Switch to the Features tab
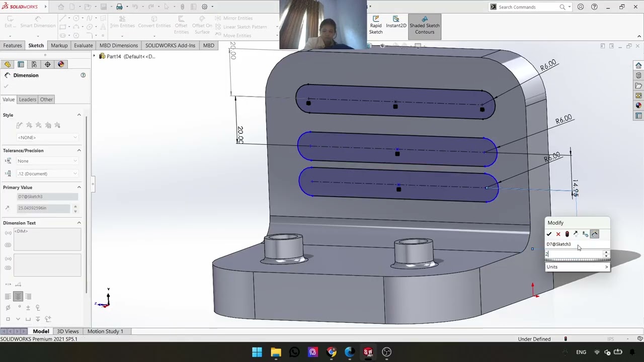Image resolution: width=644 pixels, height=362 pixels. pos(13,45)
